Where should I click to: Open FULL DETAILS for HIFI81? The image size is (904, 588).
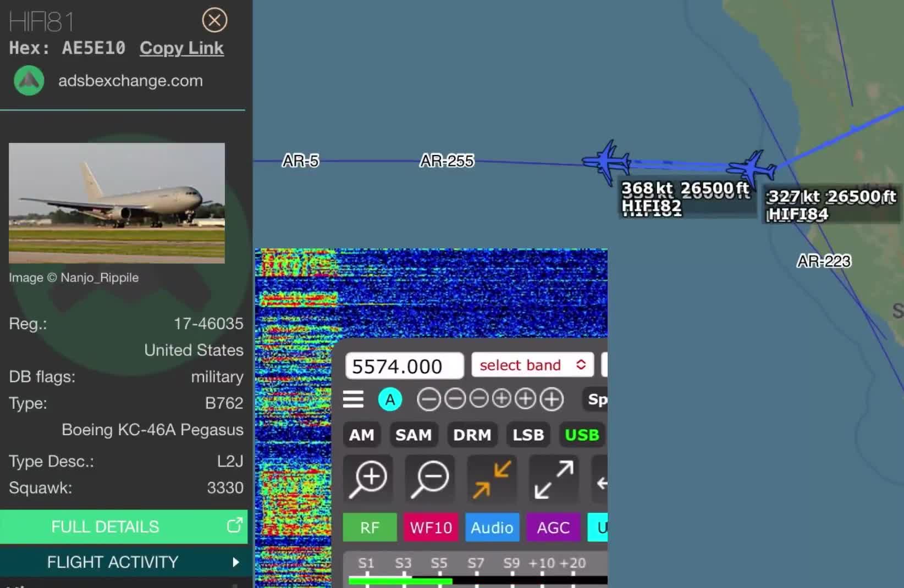click(x=104, y=526)
